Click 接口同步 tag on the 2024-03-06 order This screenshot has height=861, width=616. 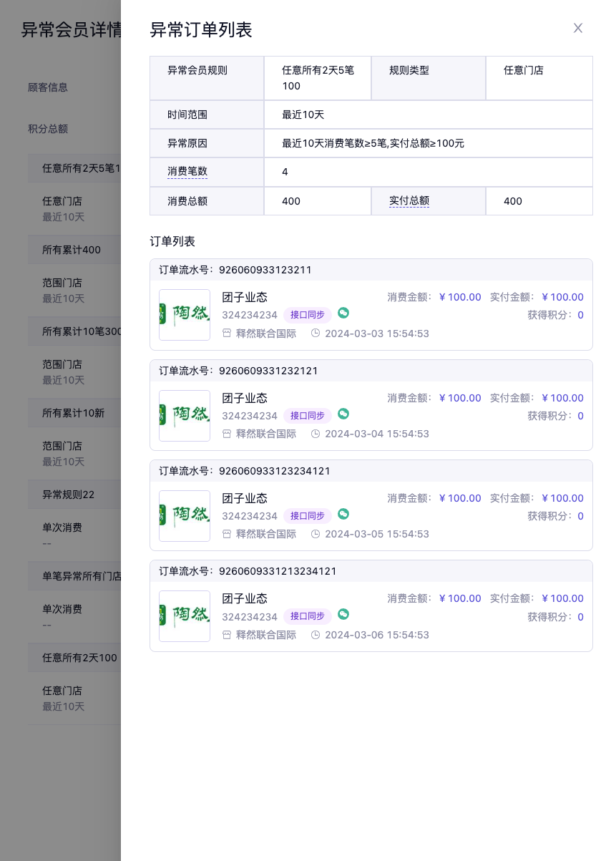click(307, 616)
